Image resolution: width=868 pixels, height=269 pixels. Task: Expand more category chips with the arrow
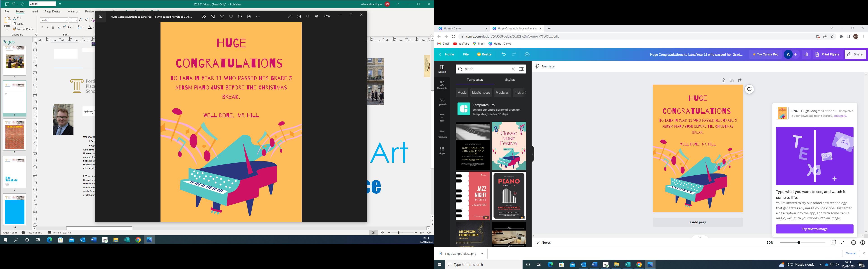click(x=525, y=93)
